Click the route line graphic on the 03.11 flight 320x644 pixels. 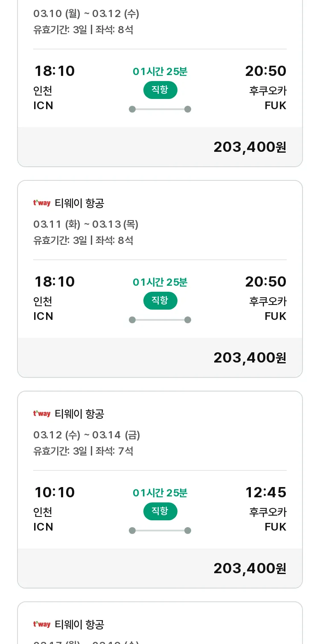click(160, 320)
